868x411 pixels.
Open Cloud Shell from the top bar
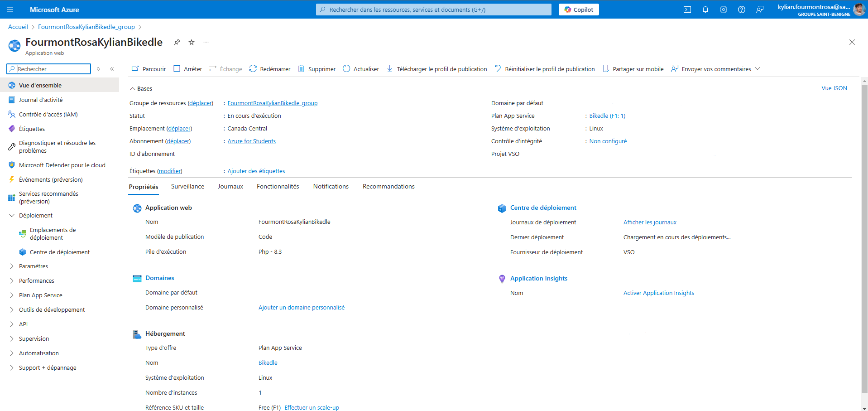click(x=687, y=10)
